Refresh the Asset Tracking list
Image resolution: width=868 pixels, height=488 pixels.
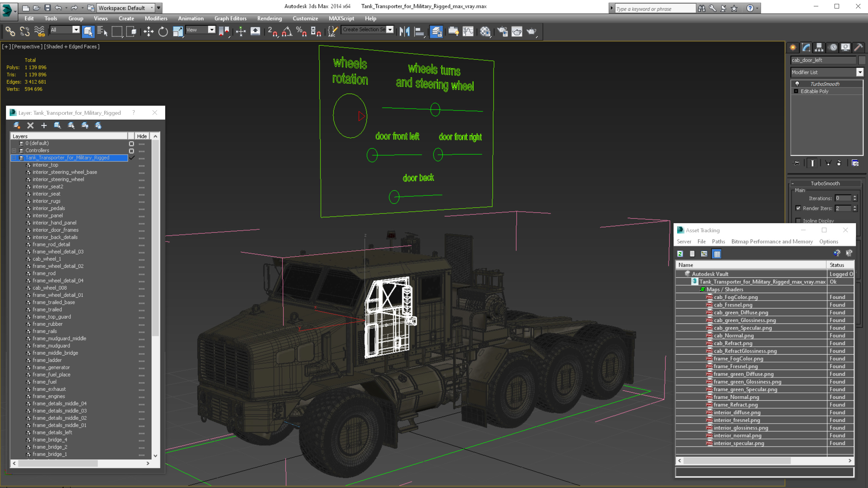(x=680, y=254)
